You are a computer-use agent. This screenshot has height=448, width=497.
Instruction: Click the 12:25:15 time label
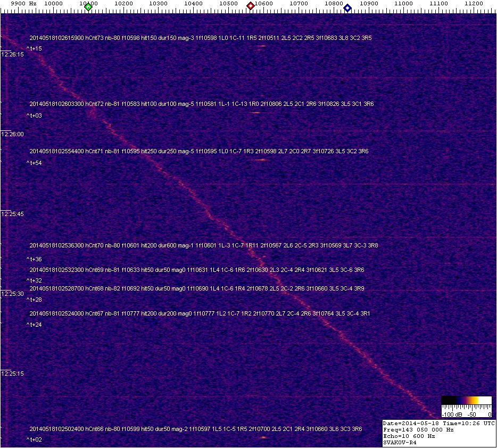[12, 374]
